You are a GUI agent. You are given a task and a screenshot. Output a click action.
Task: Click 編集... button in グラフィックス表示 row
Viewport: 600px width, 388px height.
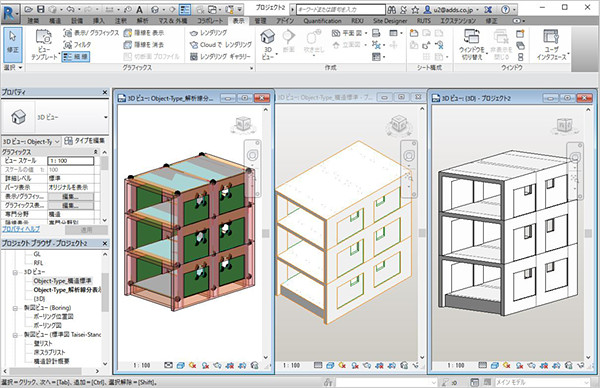pyautogui.click(x=70, y=205)
